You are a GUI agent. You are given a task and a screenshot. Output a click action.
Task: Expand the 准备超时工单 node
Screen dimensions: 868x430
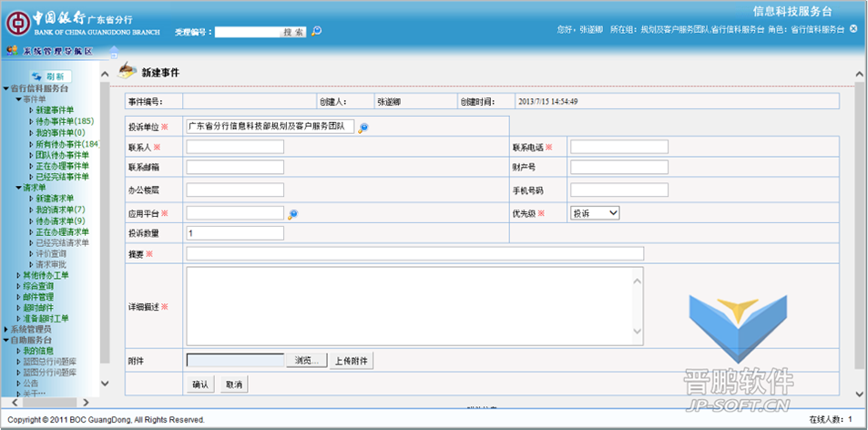click(18, 318)
